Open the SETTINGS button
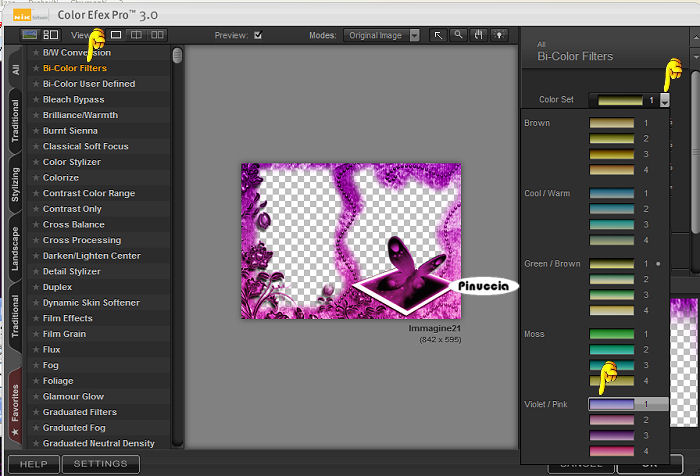 point(100,464)
